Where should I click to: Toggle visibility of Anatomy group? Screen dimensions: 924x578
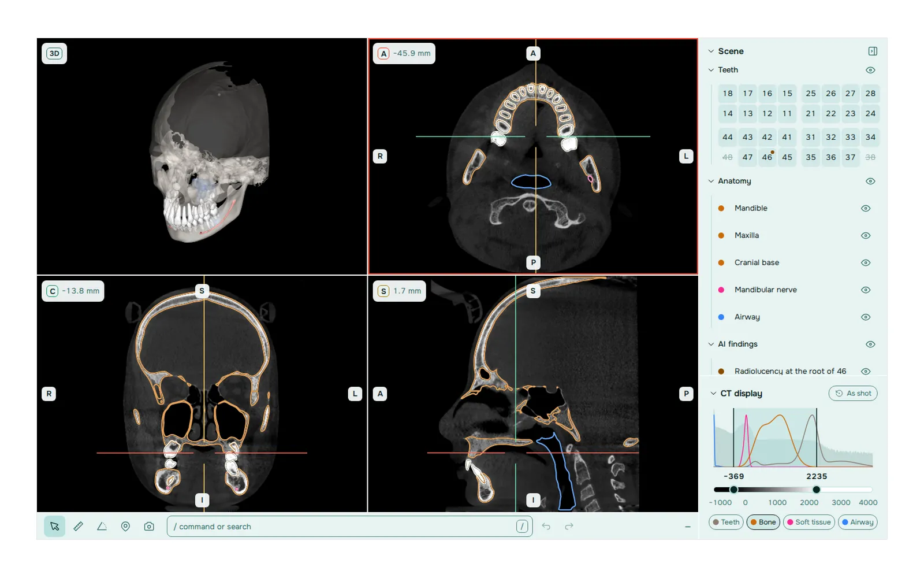tap(870, 181)
